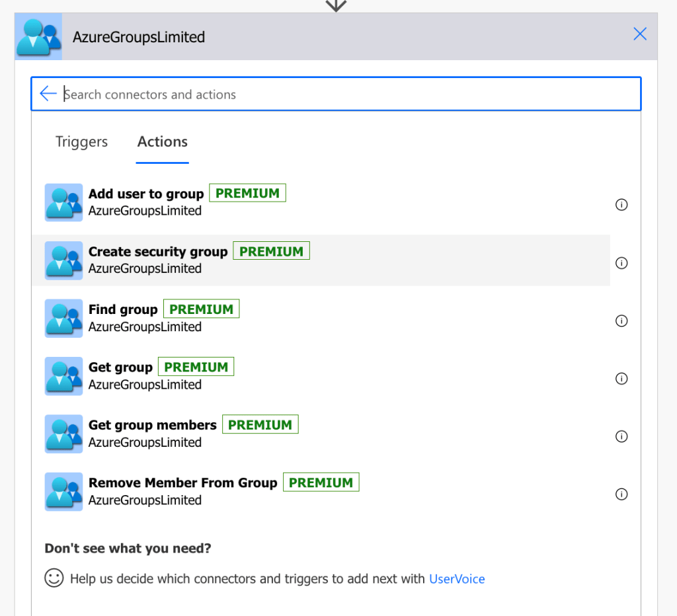The image size is (677, 616).
Task: Open info for Get group members
Action: (x=621, y=436)
